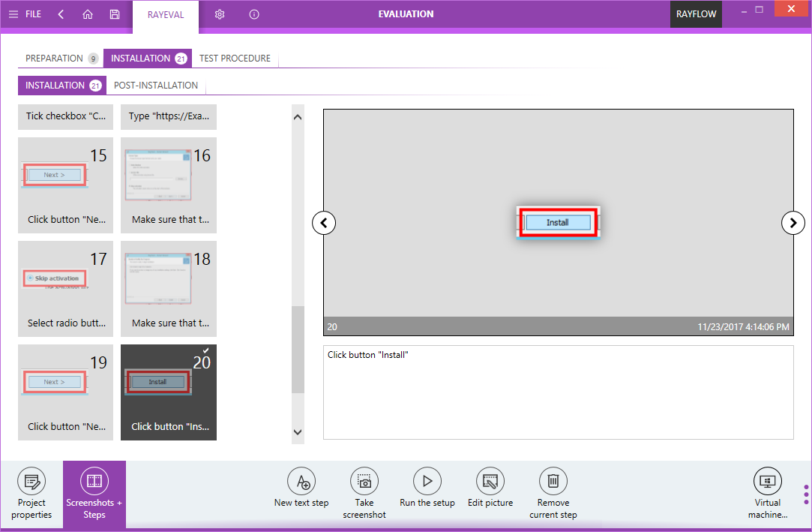Save project with the floppy disk icon
The image size is (812, 532).
[x=115, y=14]
